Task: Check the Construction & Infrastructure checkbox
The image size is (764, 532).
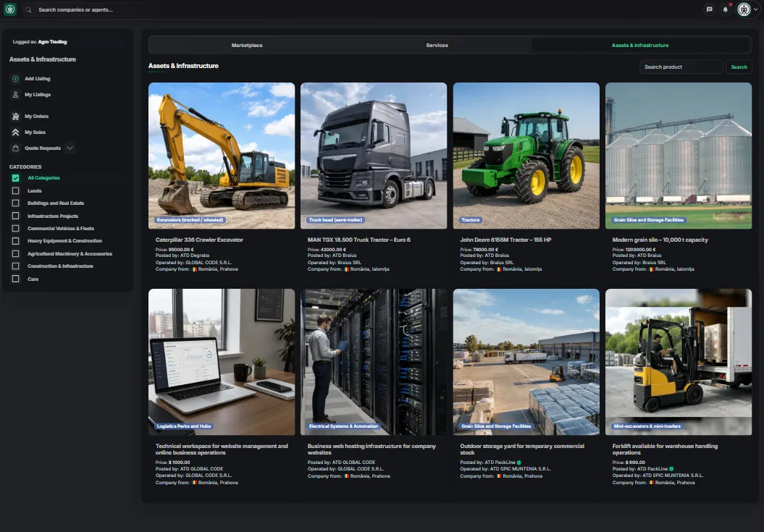Action: (x=16, y=266)
